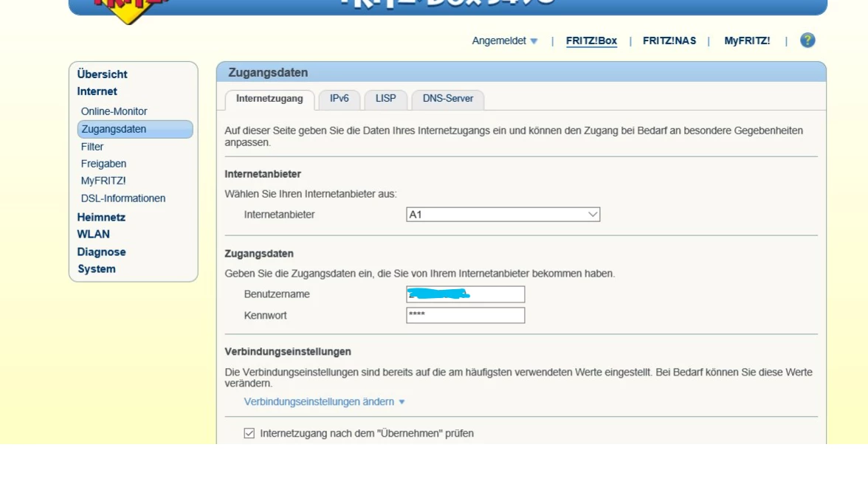Expand Verbindungseinstellungen ändern

(325, 401)
